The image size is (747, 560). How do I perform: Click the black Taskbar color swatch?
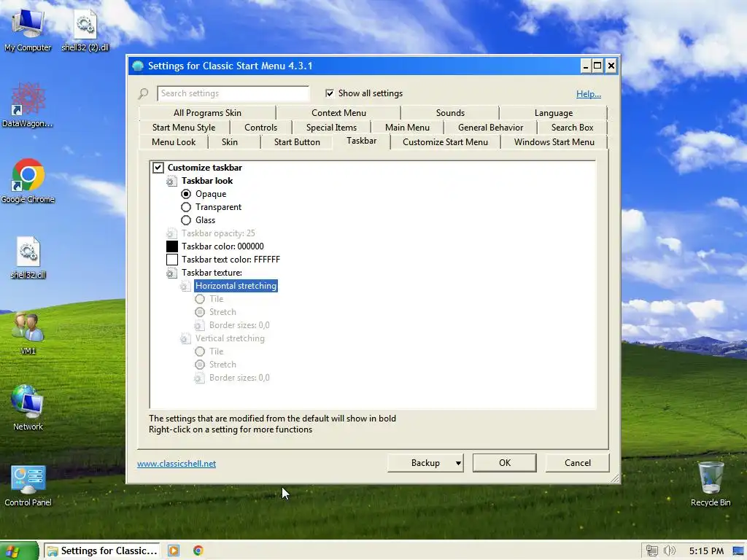[172, 246]
